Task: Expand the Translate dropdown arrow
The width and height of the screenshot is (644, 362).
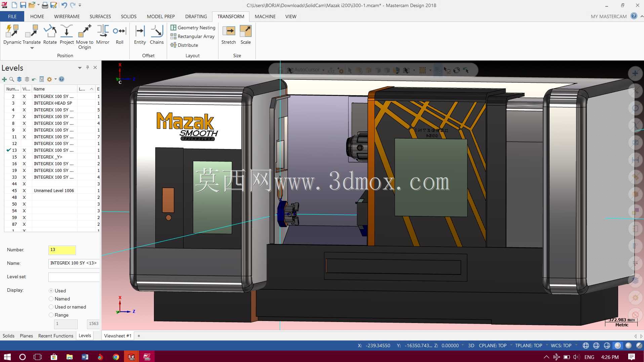Action: (32, 48)
